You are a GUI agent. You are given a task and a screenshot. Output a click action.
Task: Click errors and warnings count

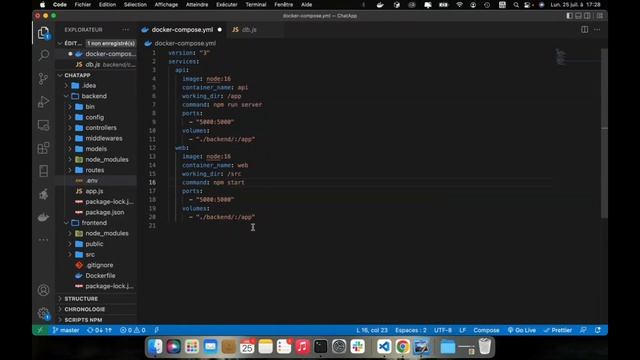coord(133,330)
